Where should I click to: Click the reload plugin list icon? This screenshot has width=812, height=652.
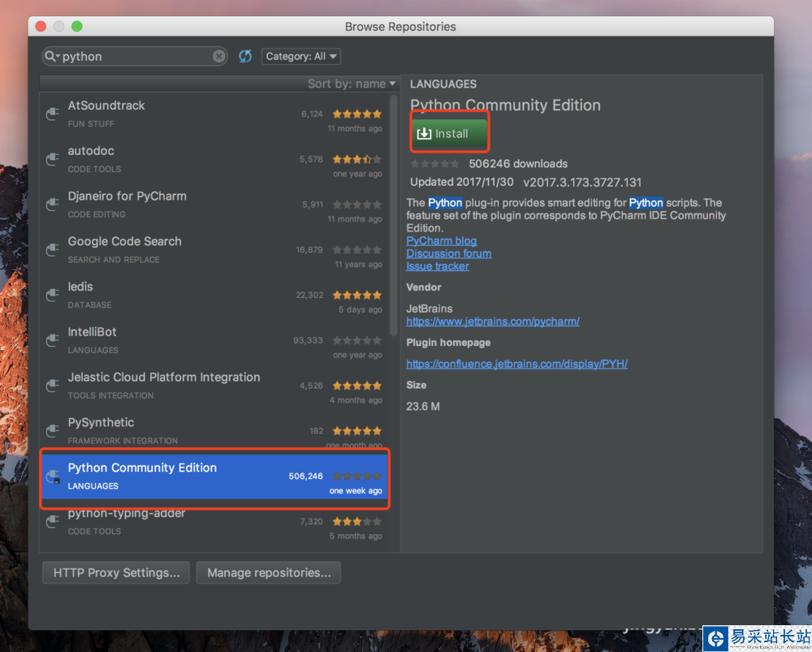click(245, 56)
